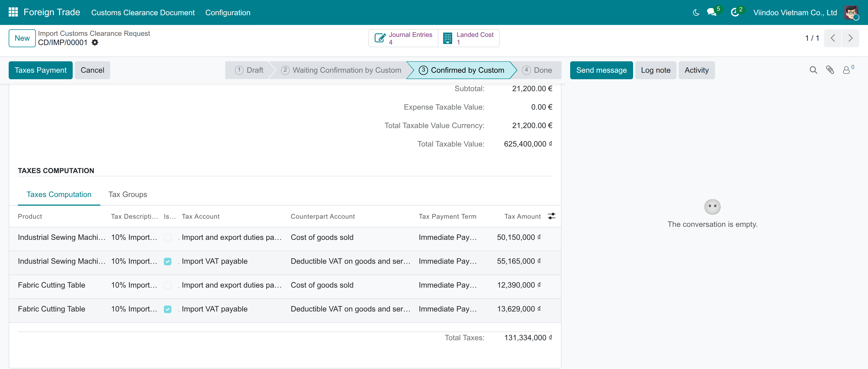Sort by the Product column header
The width and height of the screenshot is (868, 369).
click(30, 216)
